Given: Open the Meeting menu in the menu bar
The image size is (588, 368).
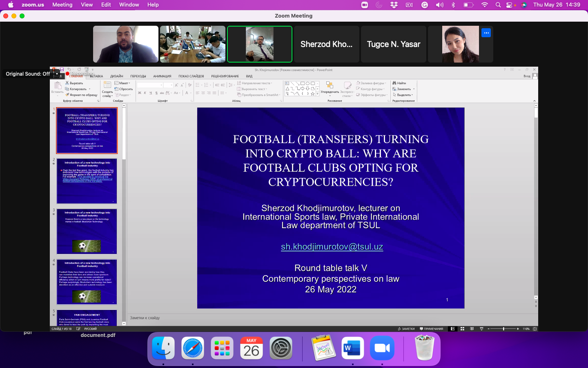Looking at the screenshot, I should pos(62,4).
